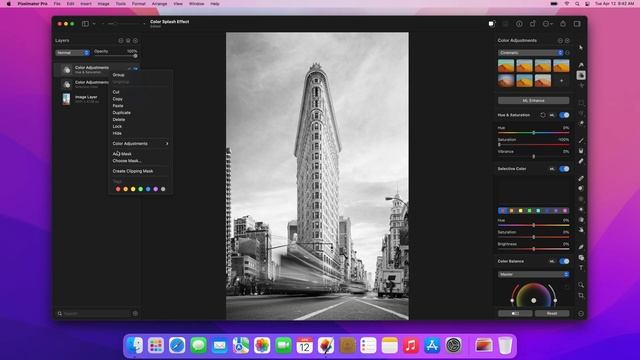Choose Group from the context menu
Image resolution: width=640 pixels, height=360 pixels.
(x=118, y=75)
